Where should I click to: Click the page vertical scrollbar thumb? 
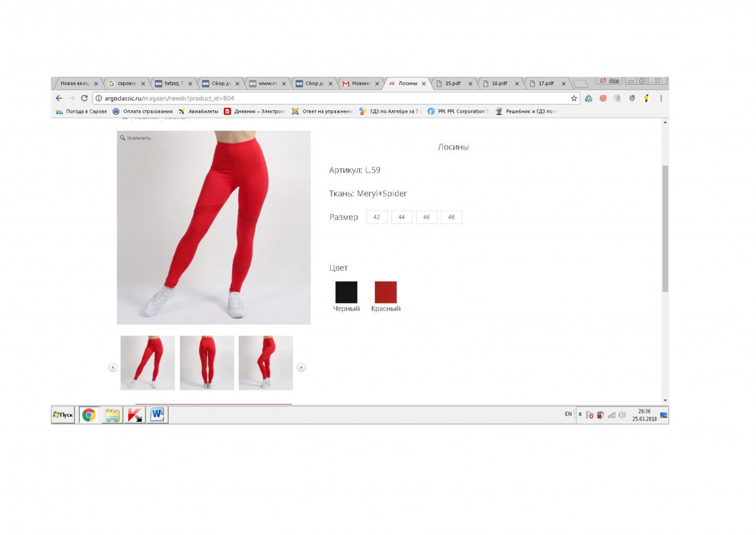[665, 228]
